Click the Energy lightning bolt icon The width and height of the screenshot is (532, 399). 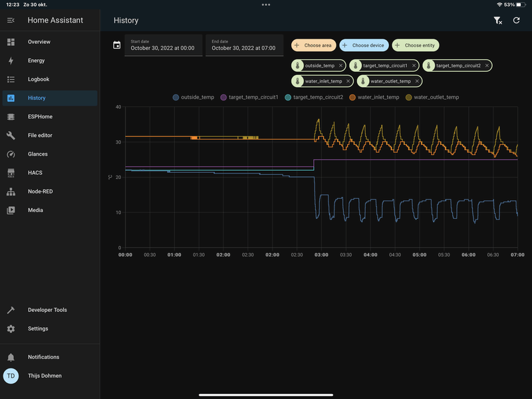[x=11, y=61]
